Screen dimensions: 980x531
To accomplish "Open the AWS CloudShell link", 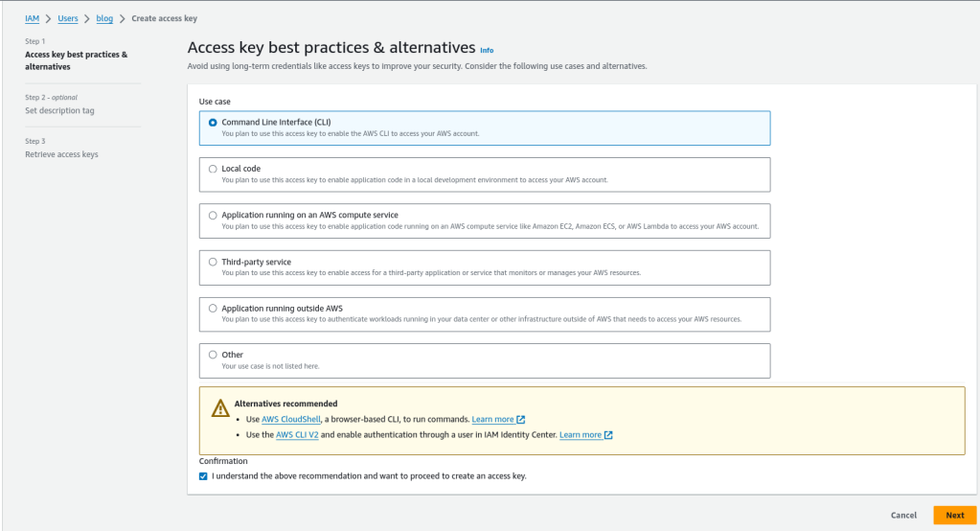I will click(x=294, y=420).
